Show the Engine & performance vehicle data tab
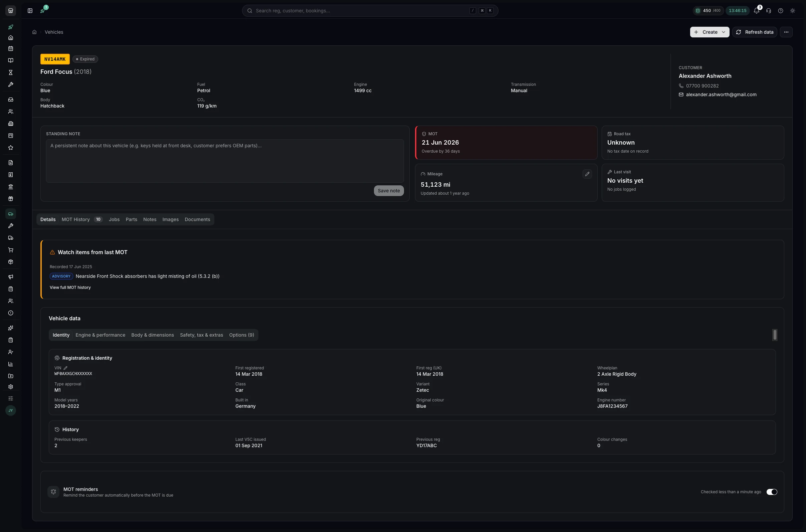This screenshot has width=806, height=532. coord(100,335)
